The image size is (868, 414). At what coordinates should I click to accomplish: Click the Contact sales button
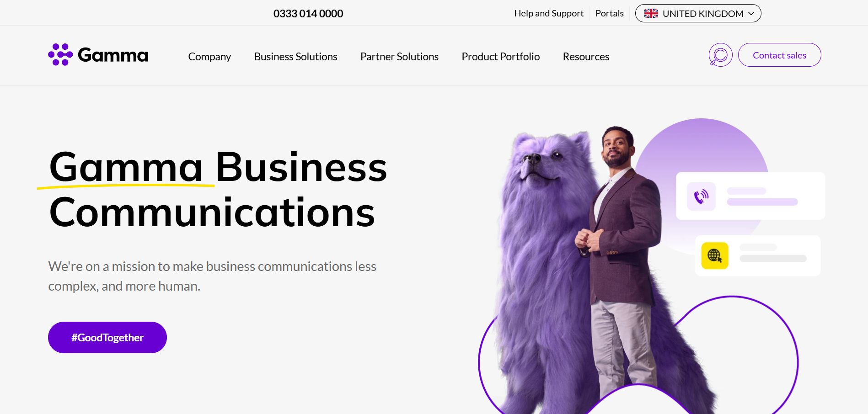(779, 55)
